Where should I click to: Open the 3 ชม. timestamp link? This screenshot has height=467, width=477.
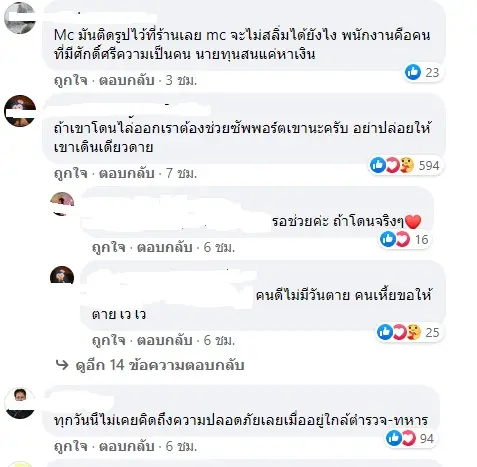click(x=181, y=80)
